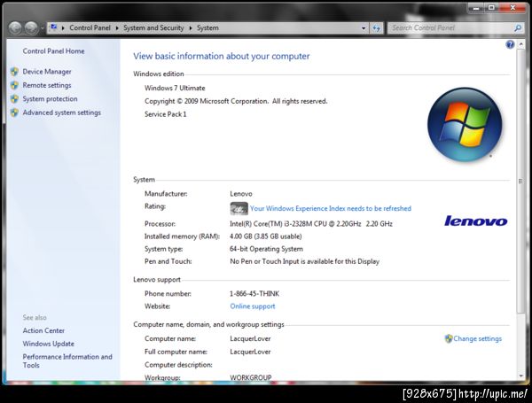Open Windows Experience Index refresh link
Viewport: 532px width, 403px height.
pos(331,208)
